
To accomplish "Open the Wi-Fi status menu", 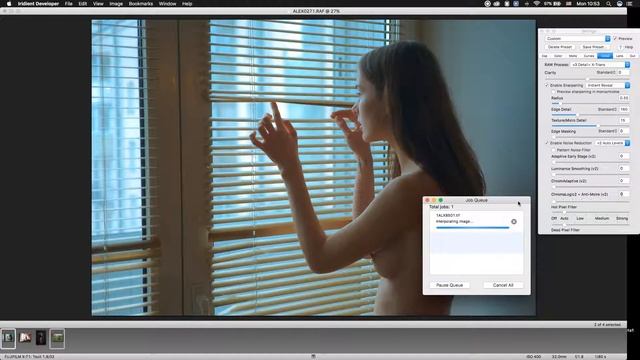I will coord(537,4).
